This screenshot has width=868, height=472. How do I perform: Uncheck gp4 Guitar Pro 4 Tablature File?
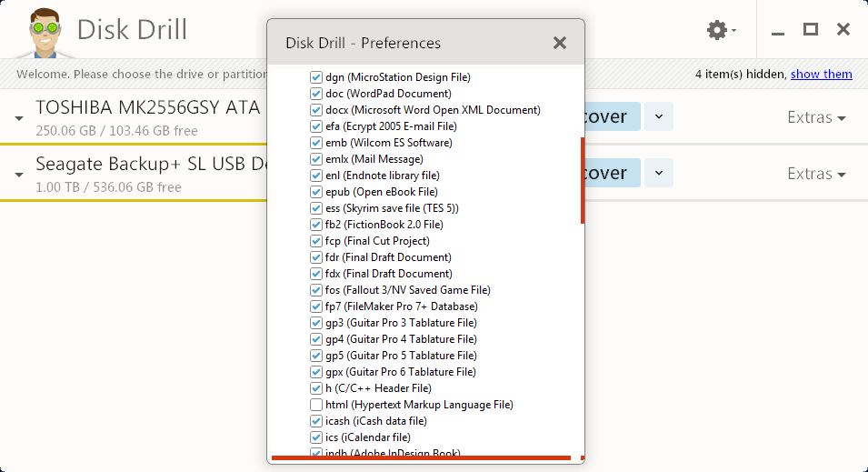click(316, 339)
